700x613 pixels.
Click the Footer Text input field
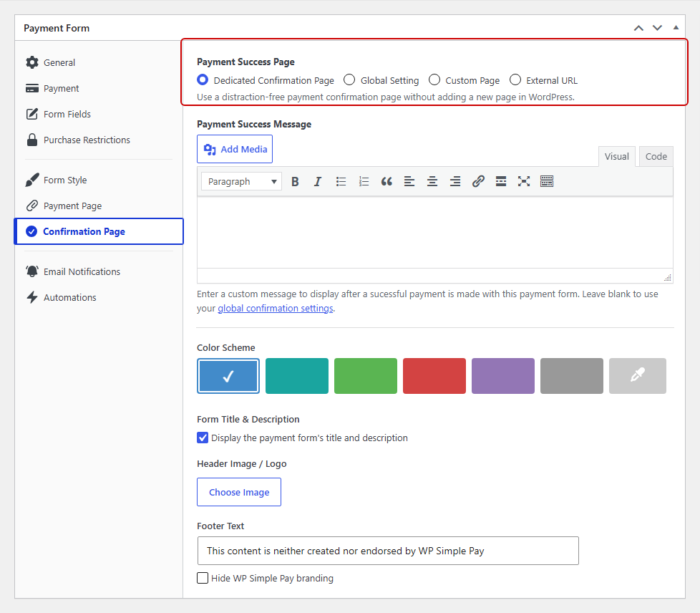(x=388, y=551)
